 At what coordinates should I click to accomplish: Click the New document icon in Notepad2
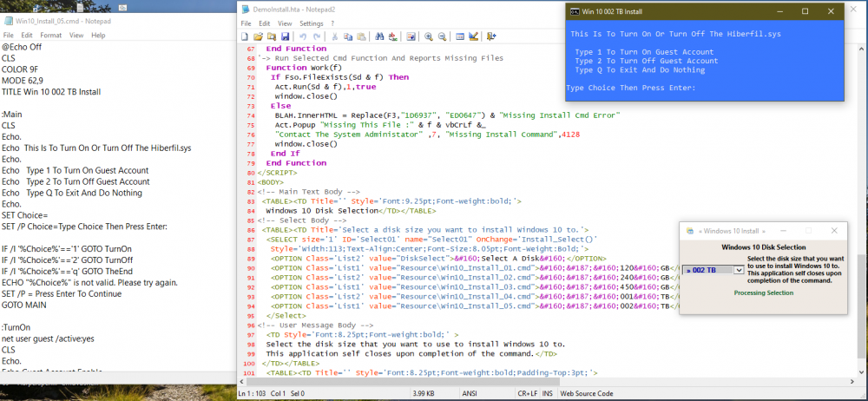pos(246,36)
